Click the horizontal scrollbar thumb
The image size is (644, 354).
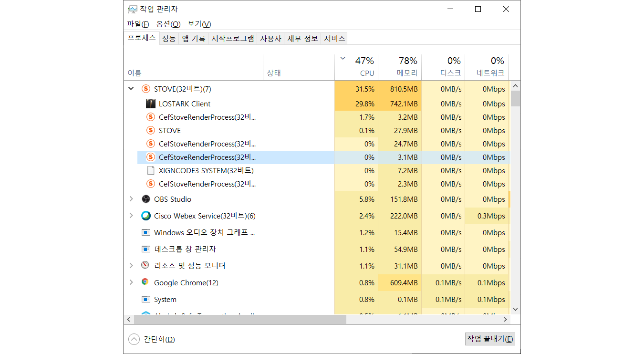[x=239, y=319]
